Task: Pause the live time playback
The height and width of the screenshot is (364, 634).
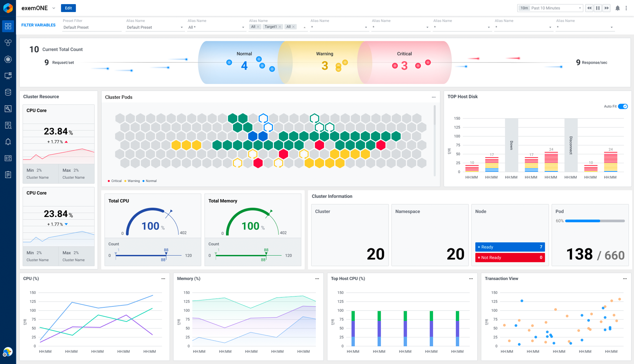Action: (x=598, y=8)
